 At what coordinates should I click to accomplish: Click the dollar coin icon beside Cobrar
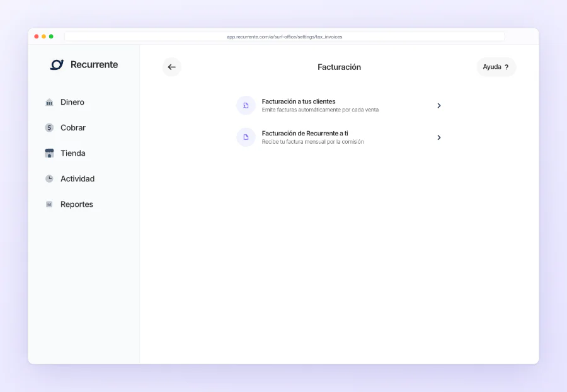50,128
